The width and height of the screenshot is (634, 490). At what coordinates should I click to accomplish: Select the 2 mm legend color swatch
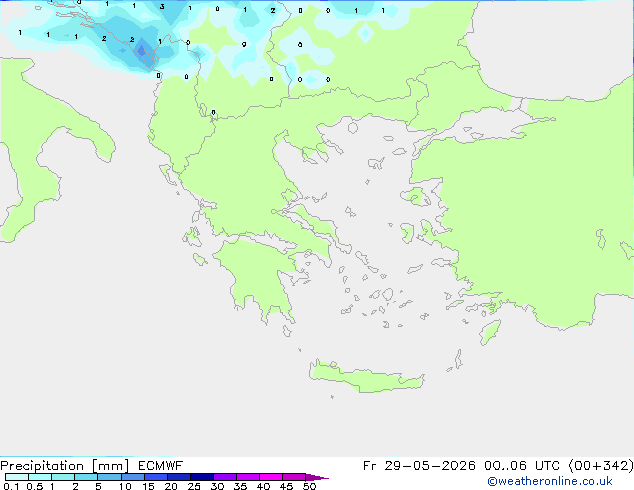click(x=86, y=477)
